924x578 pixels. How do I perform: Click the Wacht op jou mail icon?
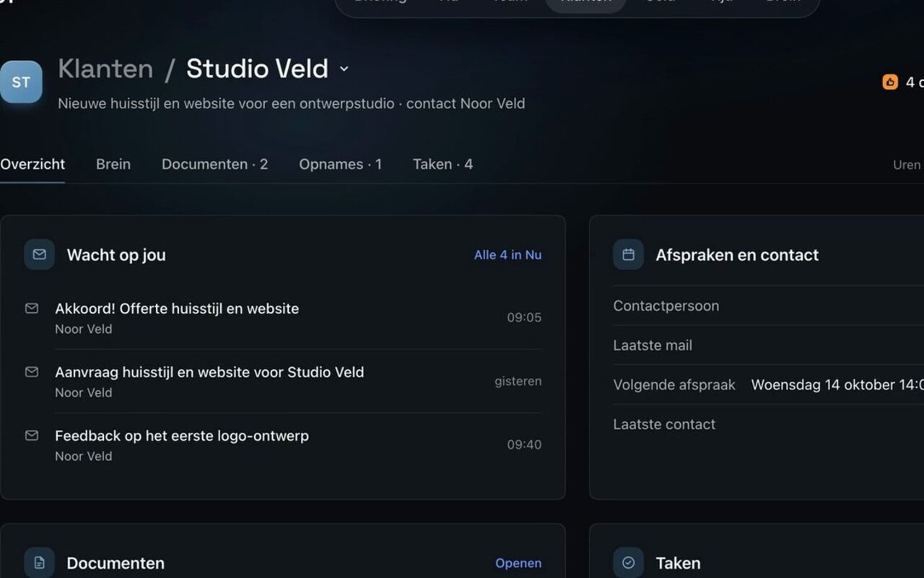pos(39,254)
